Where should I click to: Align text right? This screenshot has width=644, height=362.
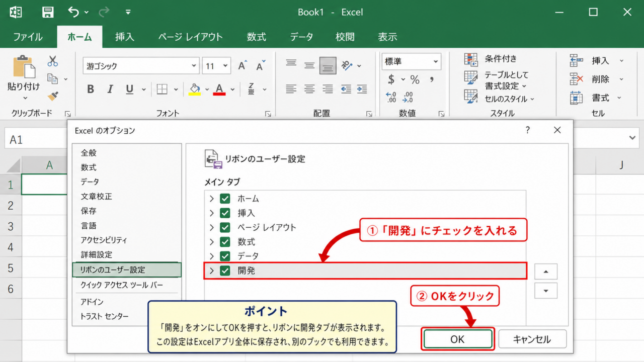(328, 89)
